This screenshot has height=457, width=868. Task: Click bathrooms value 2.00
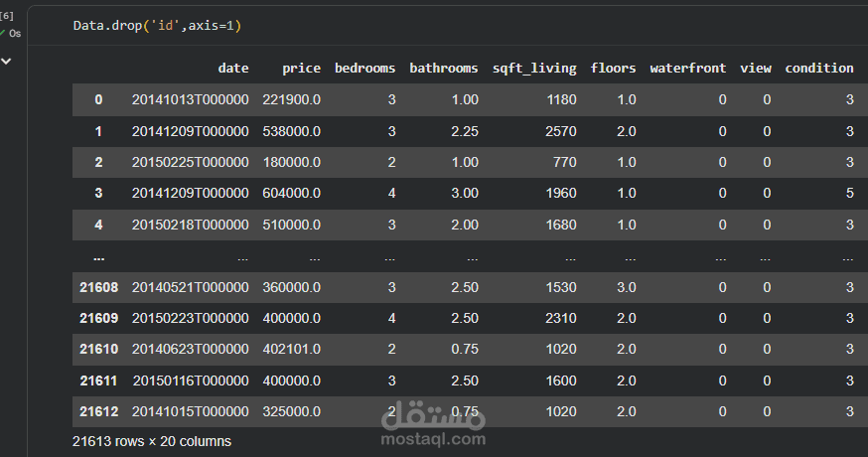point(465,225)
